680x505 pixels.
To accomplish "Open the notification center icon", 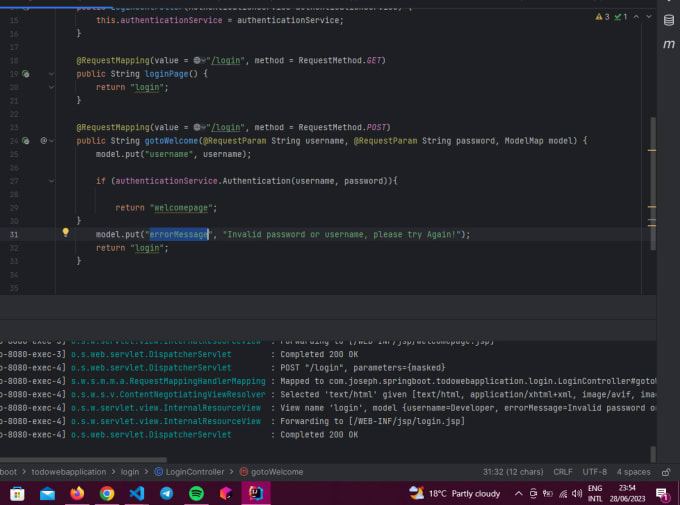I will (x=662, y=494).
